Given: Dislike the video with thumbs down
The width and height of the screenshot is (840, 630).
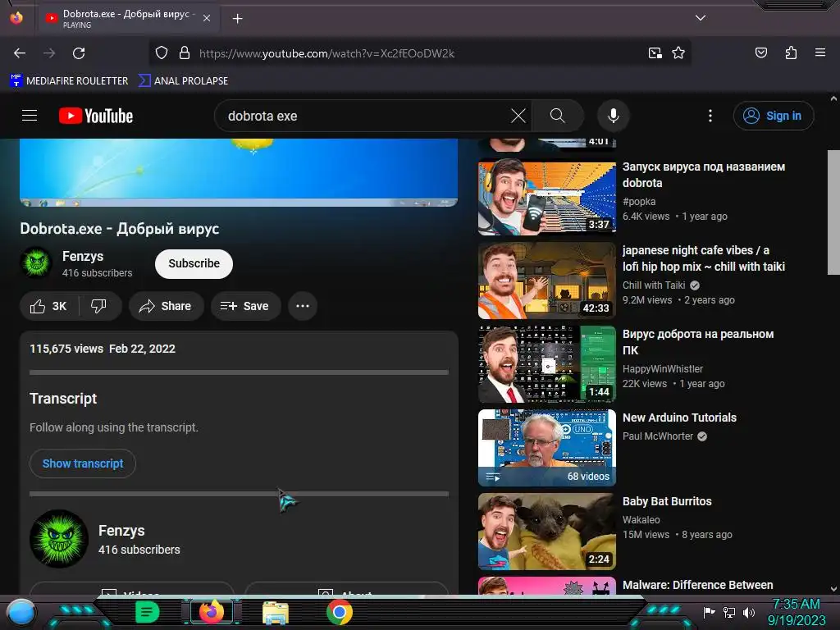Looking at the screenshot, I should (x=98, y=306).
